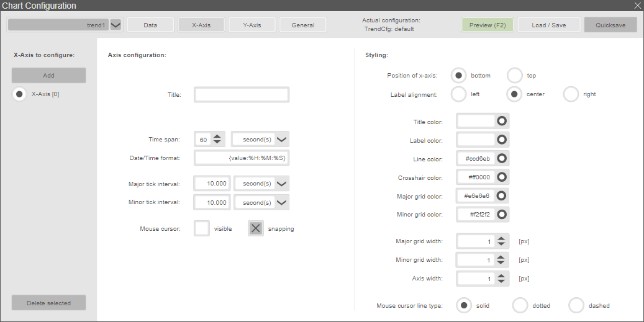Click the Title text input field
The image size is (644, 322).
(242, 94)
